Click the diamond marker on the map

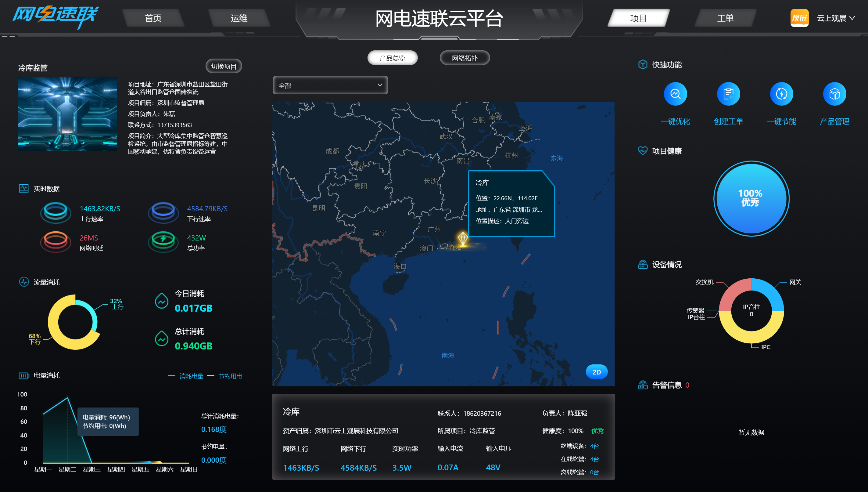(463, 238)
